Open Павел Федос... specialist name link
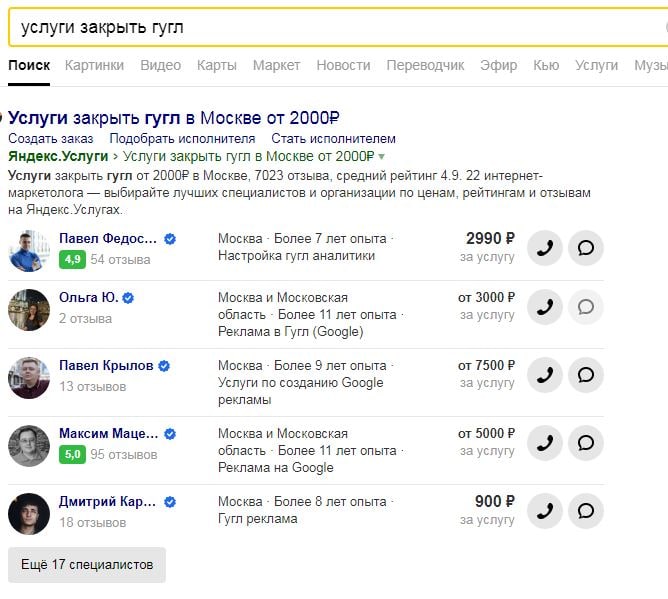 [108, 239]
